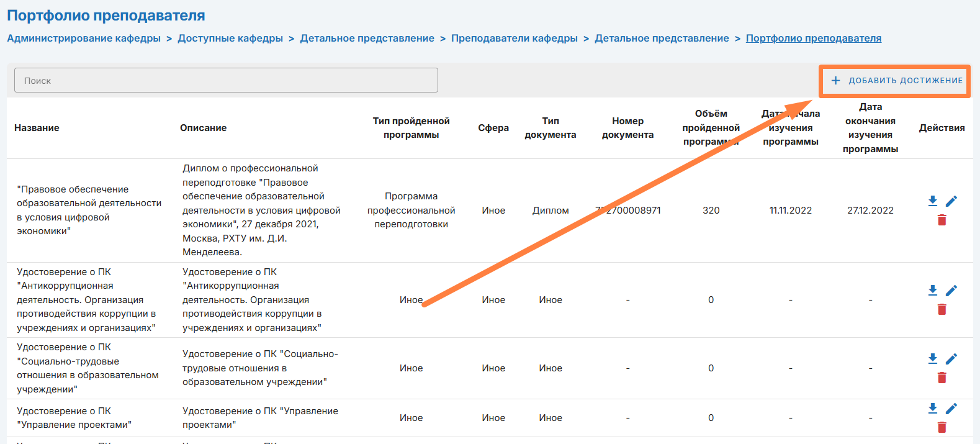Download the "Социально-трудовые отношения" certificate file
This screenshot has height=444, width=980.
point(932,359)
